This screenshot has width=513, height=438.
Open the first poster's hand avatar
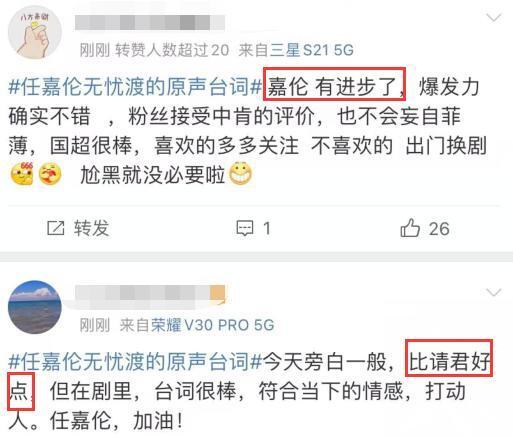(x=35, y=33)
